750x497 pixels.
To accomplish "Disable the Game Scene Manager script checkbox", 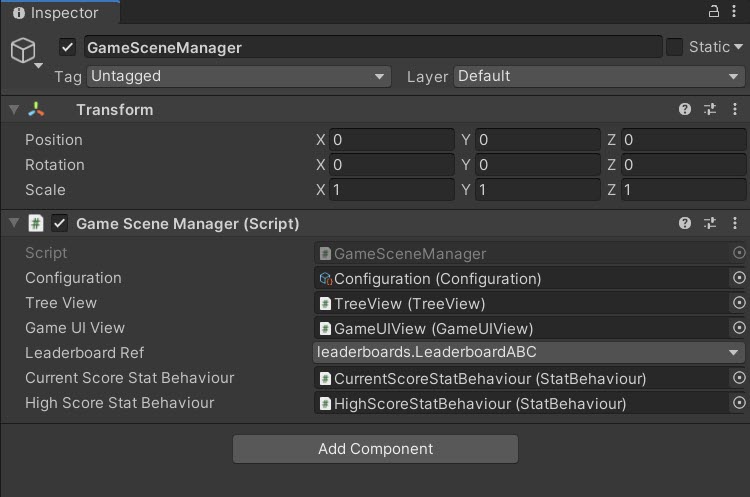I will tap(60, 224).
